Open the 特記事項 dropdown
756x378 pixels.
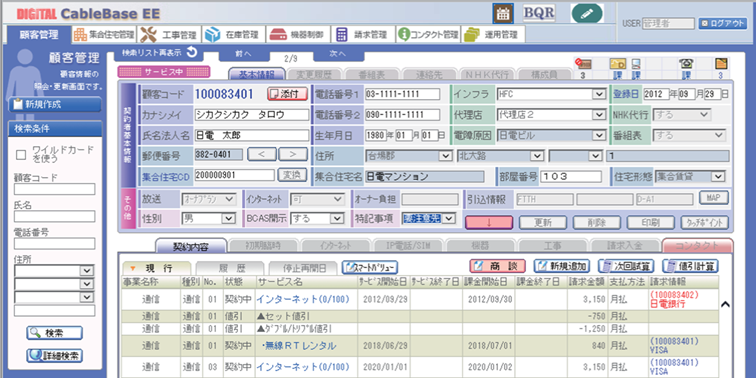click(x=449, y=219)
